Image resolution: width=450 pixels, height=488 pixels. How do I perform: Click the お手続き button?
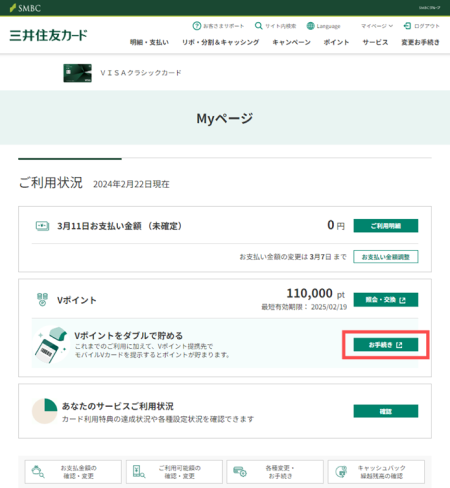(386, 345)
